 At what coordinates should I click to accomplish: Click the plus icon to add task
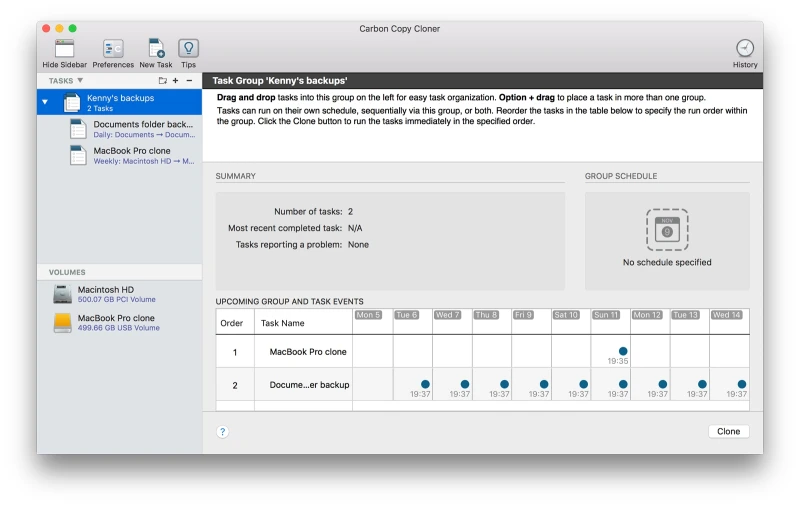click(176, 80)
